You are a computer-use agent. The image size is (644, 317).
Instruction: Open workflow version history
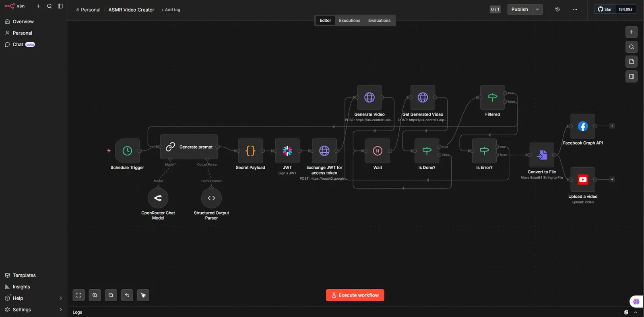[x=557, y=9]
